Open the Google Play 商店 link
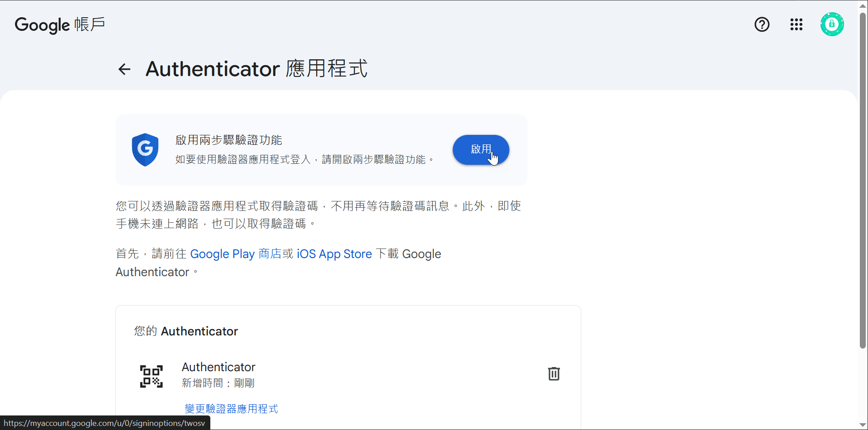Image resolution: width=868 pixels, height=430 pixels. click(236, 254)
